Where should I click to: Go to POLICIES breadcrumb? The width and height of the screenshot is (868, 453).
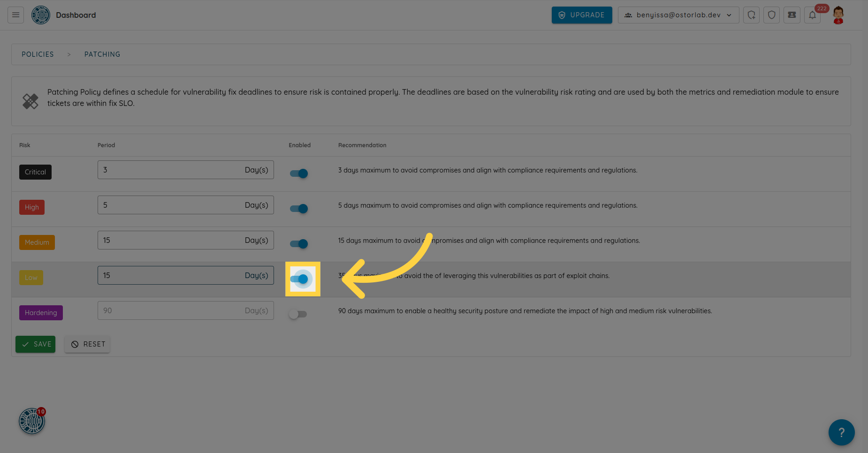(38, 54)
